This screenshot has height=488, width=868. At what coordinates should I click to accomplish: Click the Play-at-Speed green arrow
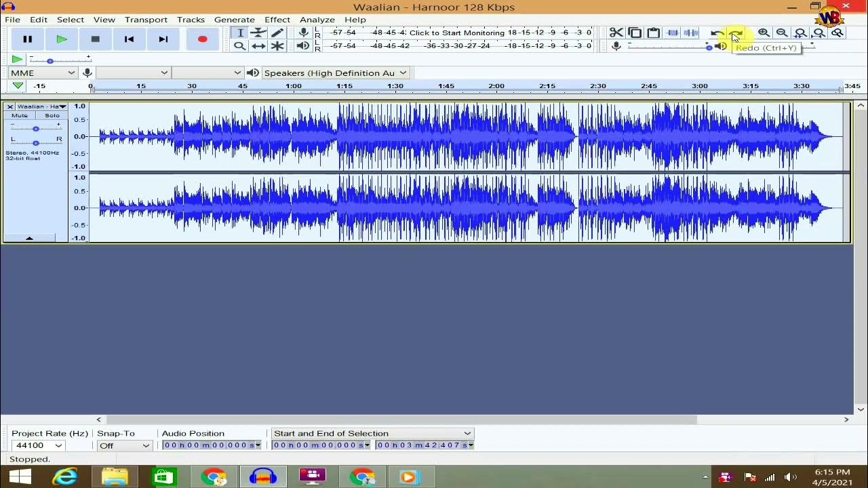point(17,60)
